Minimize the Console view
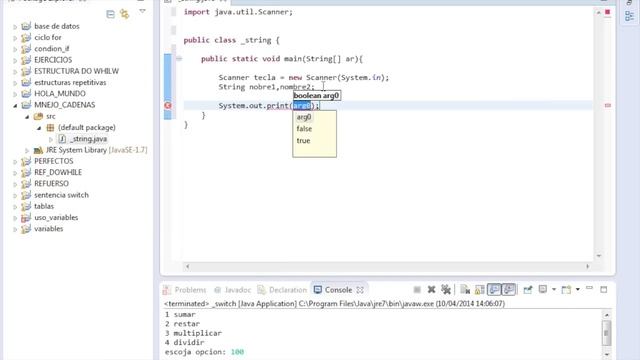This screenshot has height=360, width=640. (589, 289)
